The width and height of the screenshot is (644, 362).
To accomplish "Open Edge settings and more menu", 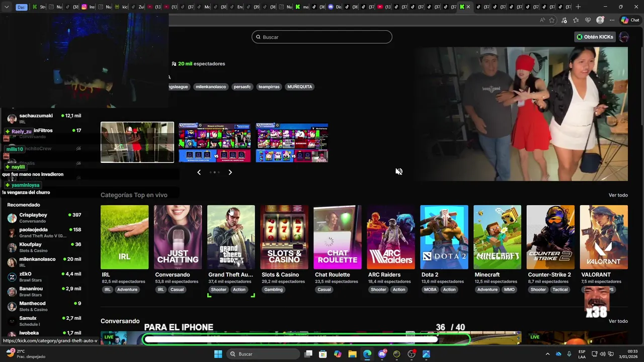I will coord(612,20).
